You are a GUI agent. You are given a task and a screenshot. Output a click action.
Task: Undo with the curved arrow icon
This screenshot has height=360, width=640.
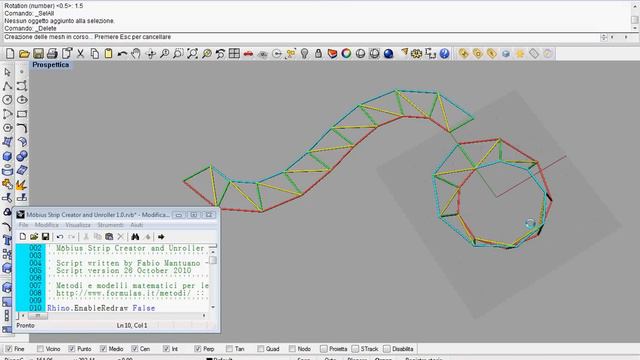tap(122, 53)
